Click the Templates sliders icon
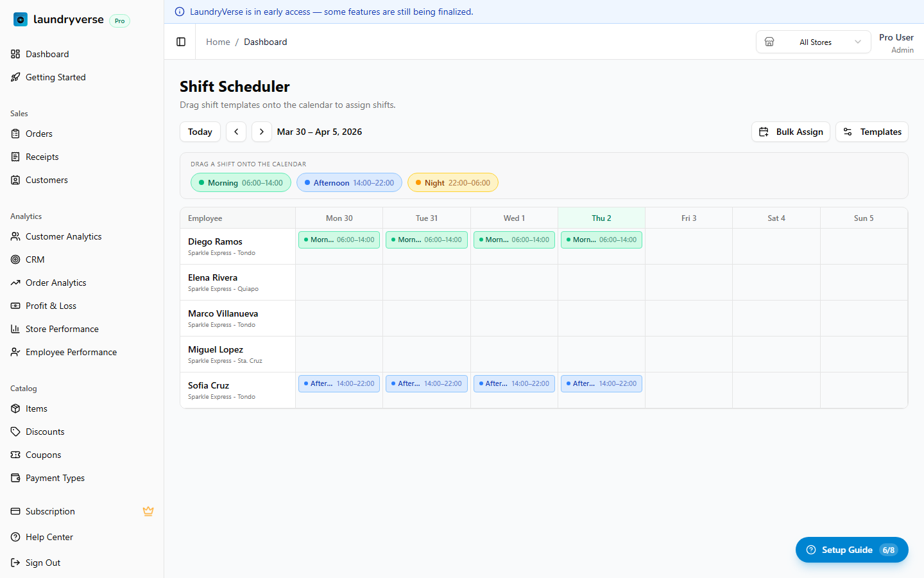 coord(848,132)
